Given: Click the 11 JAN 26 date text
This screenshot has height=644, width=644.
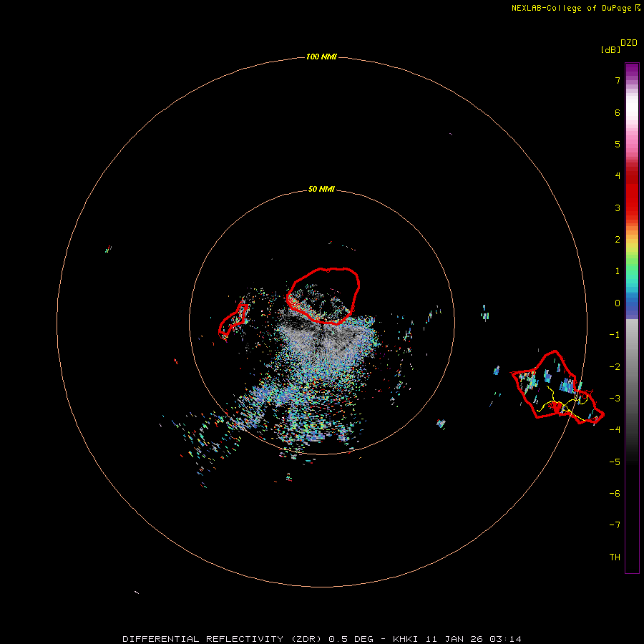Looking at the screenshot, I should tap(454, 639).
